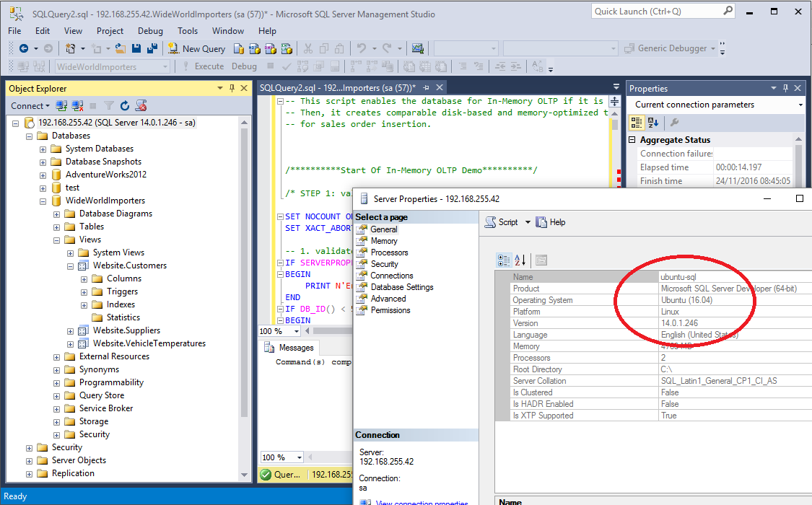This screenshot has width=812, height=505.
Task: Collapse the WideWorldImporters database node
Action: (x=43, y=201)
